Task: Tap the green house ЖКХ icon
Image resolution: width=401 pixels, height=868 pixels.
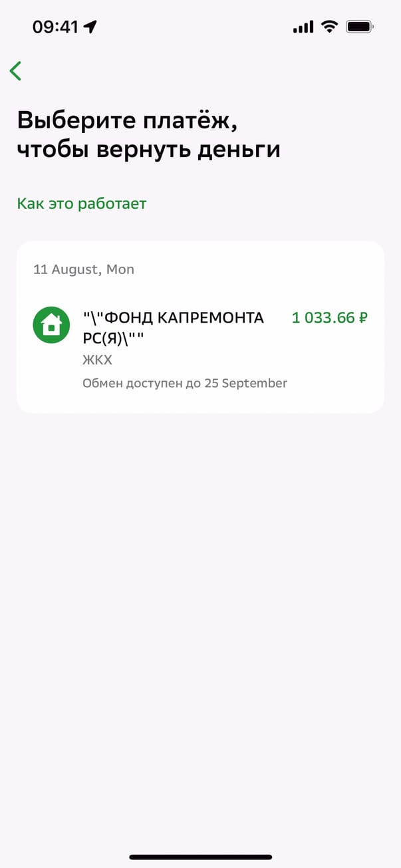Action: pyautogui.click(x=51, y=325)
